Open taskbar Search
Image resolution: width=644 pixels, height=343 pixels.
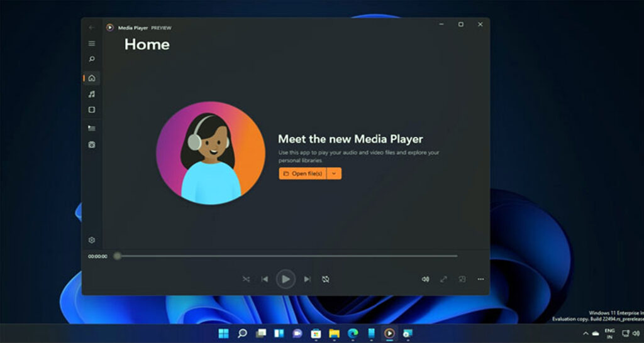242,333
